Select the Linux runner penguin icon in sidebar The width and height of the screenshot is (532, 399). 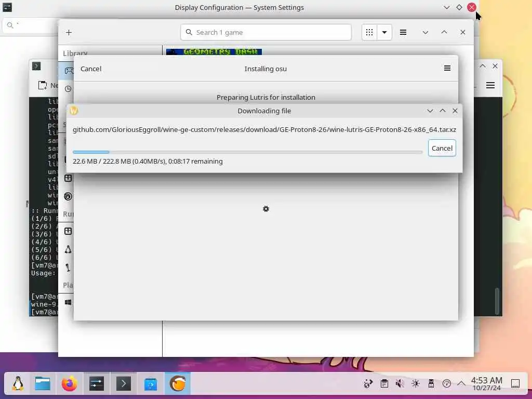click(x=68, y=249)
